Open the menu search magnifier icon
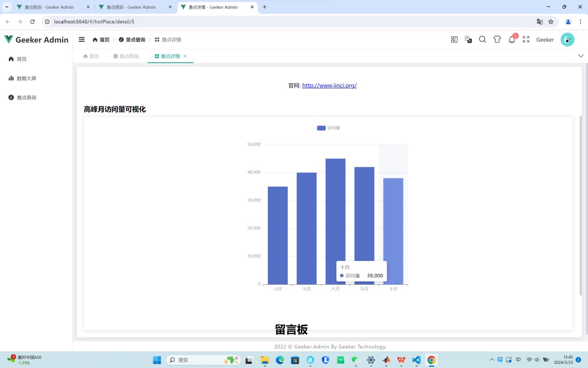Screen dimensions: 588x368 pyautogui.click(x=482, y=39)
